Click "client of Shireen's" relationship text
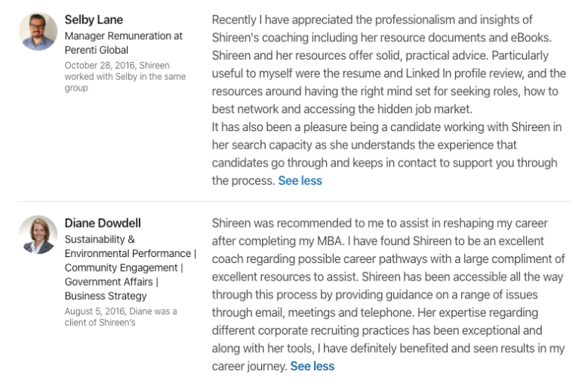The height and width of the screenshot is (386, 588). pyautogui.click(x=100, y=323)
